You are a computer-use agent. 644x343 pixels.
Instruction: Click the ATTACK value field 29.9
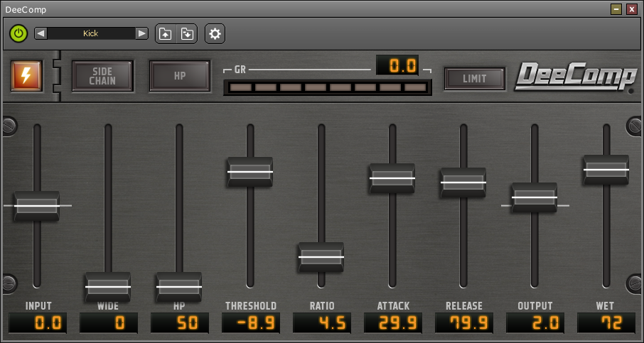tap(393, 323)
